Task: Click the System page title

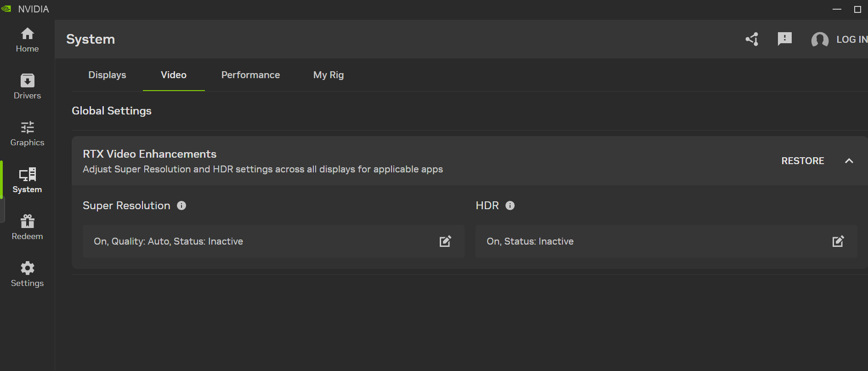Action: point(91,39)
